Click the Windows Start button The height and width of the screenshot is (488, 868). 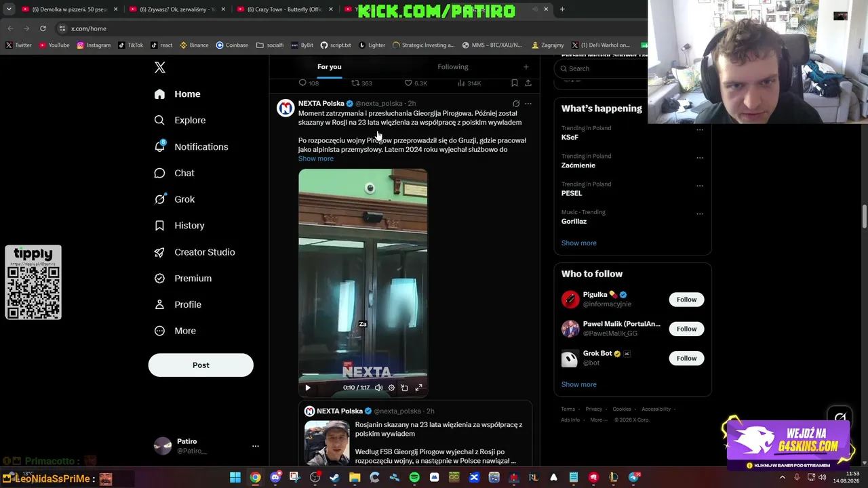click(235, 478)
